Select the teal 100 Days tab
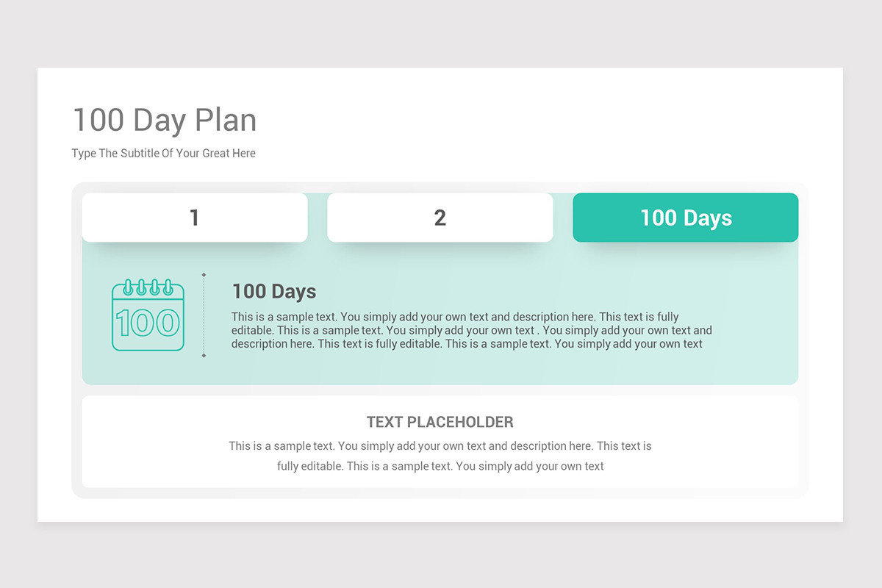The width and height of the screenshot is (882, 588). click(x=685, y=218)
